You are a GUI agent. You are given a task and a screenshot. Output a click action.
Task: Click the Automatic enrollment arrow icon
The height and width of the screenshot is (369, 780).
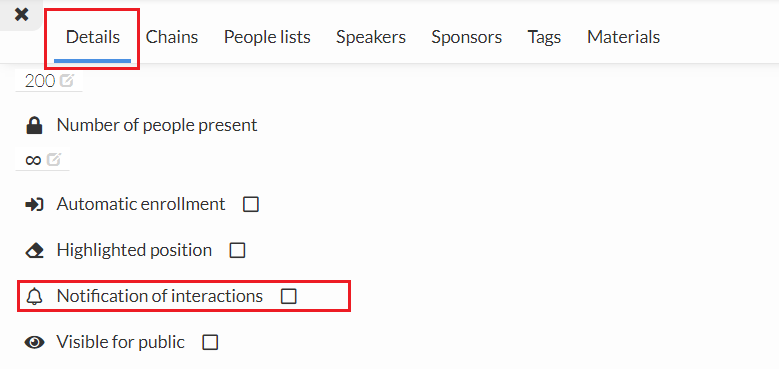(34, 204)
